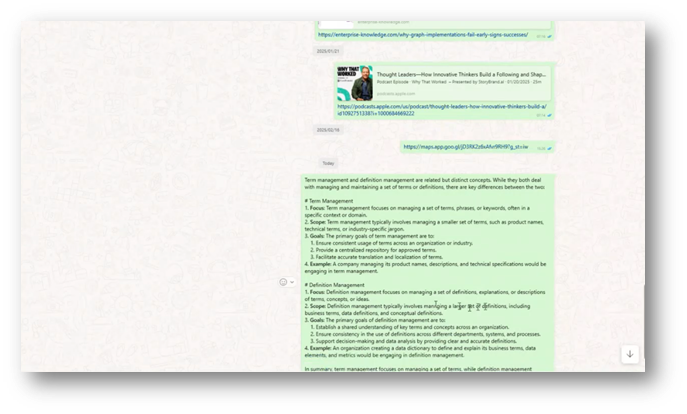Click "Establish a shared understanding of key terms" item
The height and width of the screenshot is (414, 687).
click(x=410, y=327)
